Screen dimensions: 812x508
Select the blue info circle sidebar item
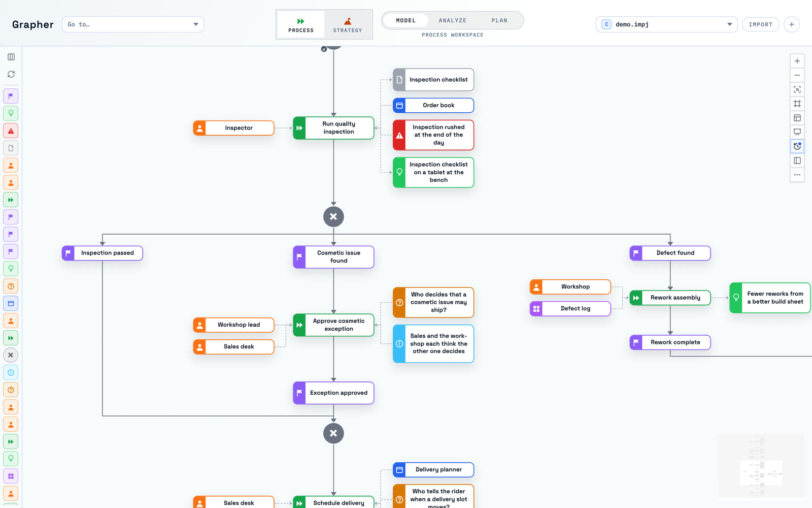[11, 372]
